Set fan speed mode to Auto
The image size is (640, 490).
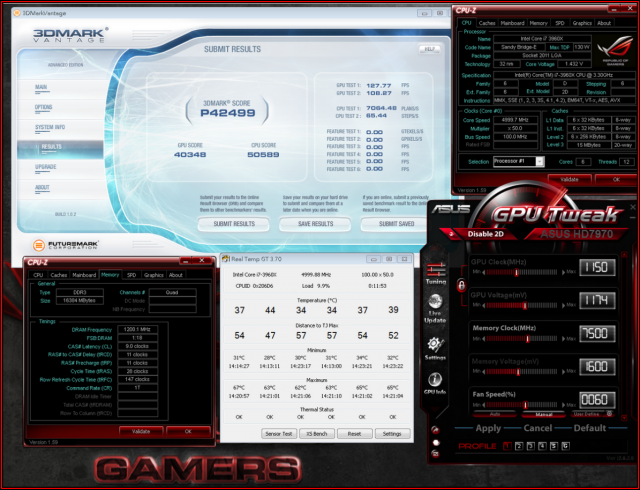[494, 414]
